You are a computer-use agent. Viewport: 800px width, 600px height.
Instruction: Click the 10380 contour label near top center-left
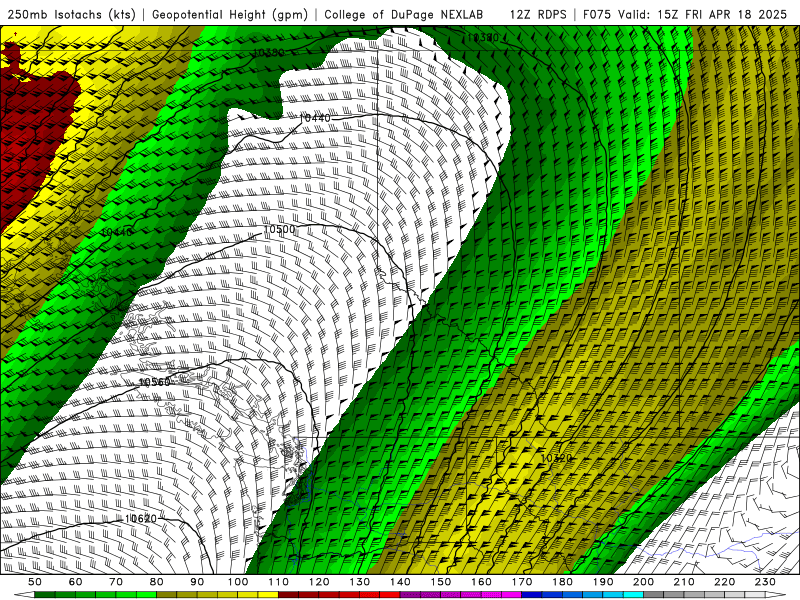pyautogui.click(x=269, y=53)
